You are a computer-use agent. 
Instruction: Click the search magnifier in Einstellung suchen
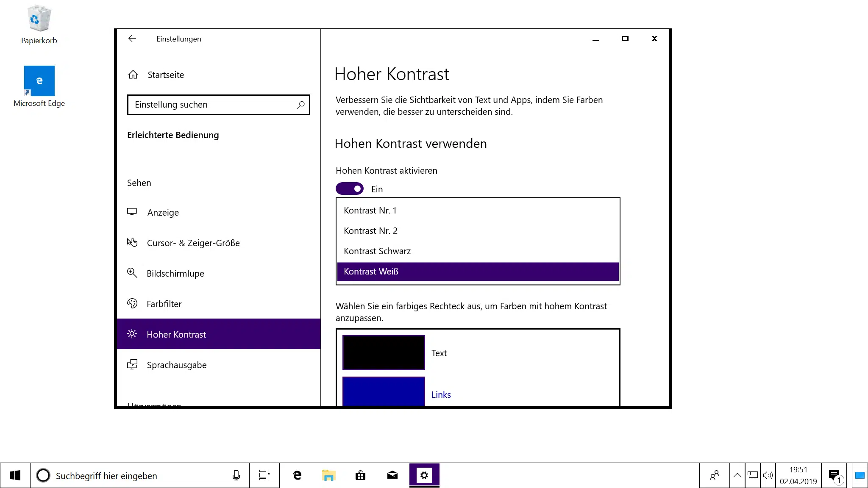[x=300, y=105]
